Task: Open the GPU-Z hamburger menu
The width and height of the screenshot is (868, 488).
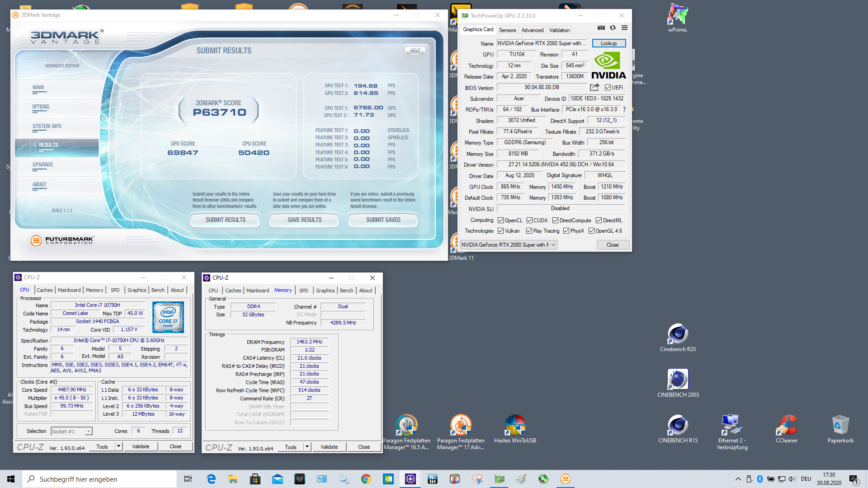Action: coord(624,28)
